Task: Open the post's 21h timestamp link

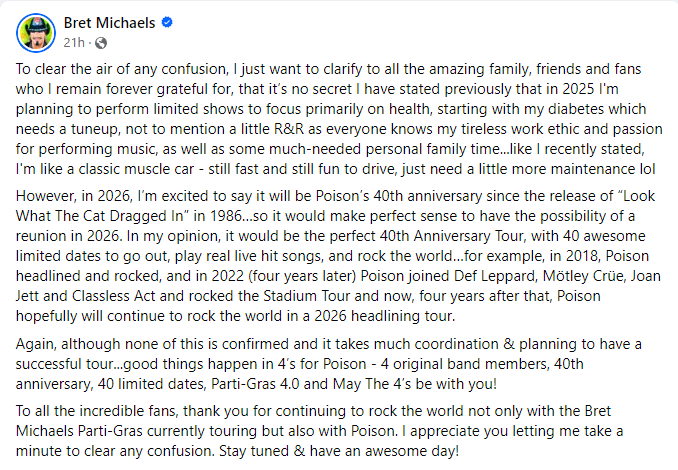Action: coord(73,43)
